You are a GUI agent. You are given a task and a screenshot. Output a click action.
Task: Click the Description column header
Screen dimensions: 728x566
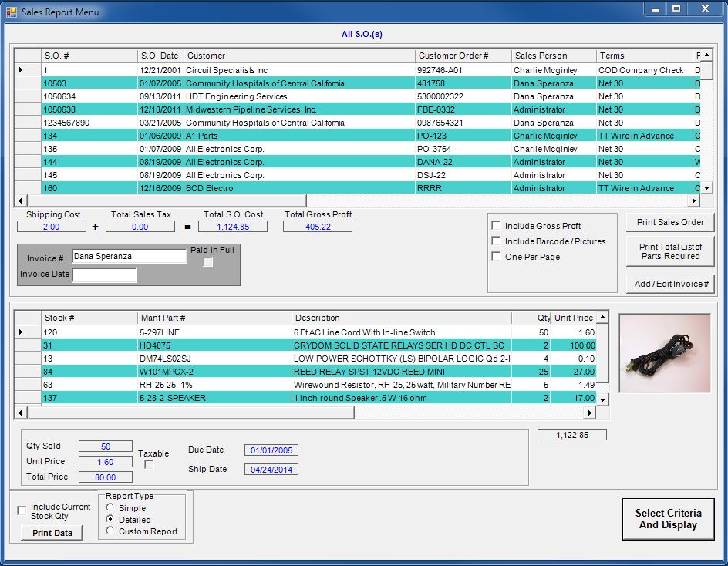(402, 318)
